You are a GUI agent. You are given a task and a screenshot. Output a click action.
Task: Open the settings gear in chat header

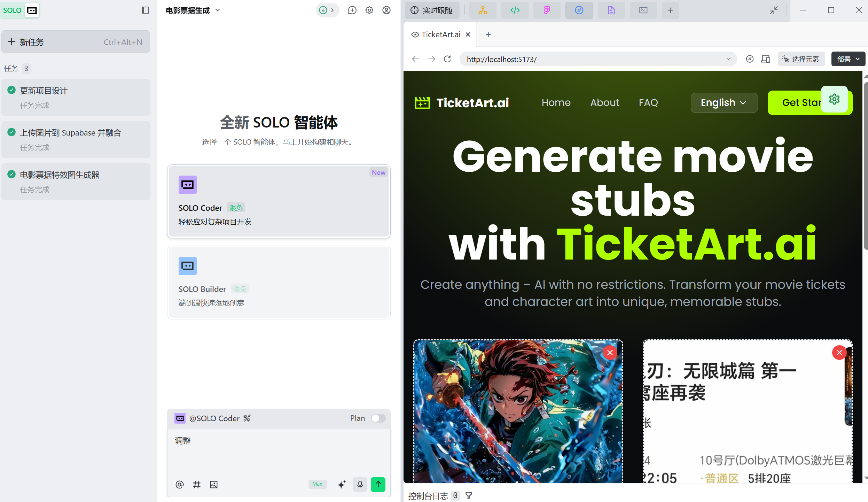pos(369,10)
